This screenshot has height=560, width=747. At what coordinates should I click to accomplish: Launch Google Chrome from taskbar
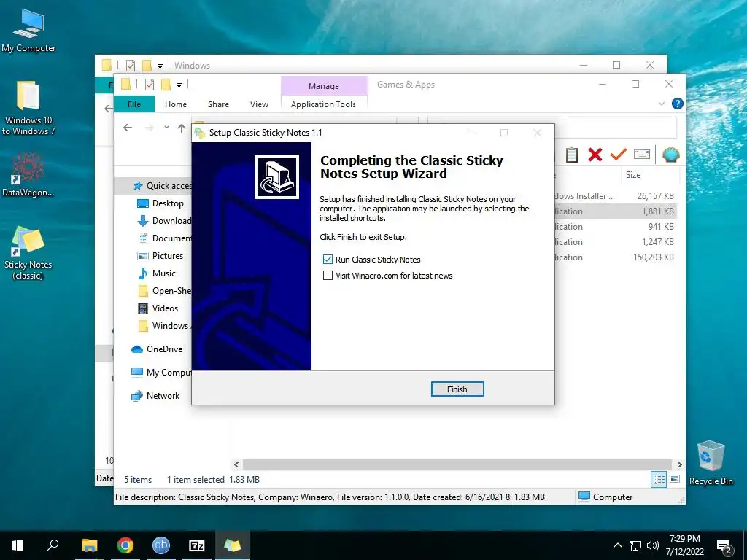[125, 545]
